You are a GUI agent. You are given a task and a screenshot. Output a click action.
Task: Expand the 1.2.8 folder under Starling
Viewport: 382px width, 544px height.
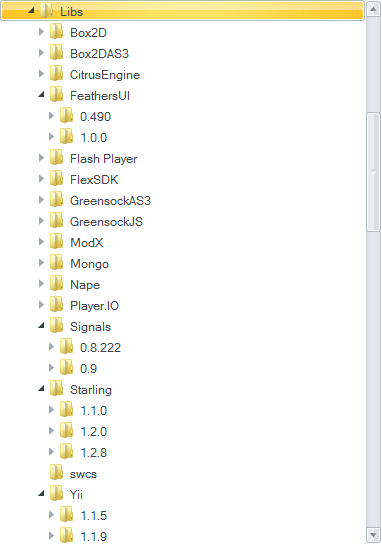51,452
